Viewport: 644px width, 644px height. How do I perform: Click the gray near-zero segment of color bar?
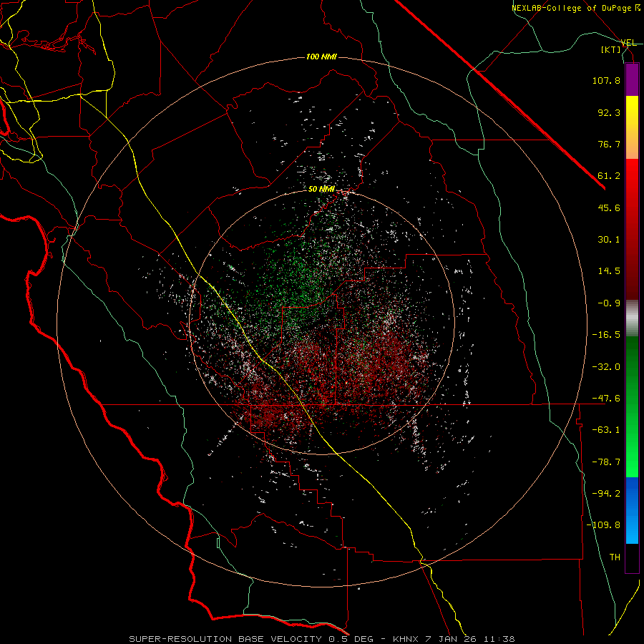click(632, 318)
